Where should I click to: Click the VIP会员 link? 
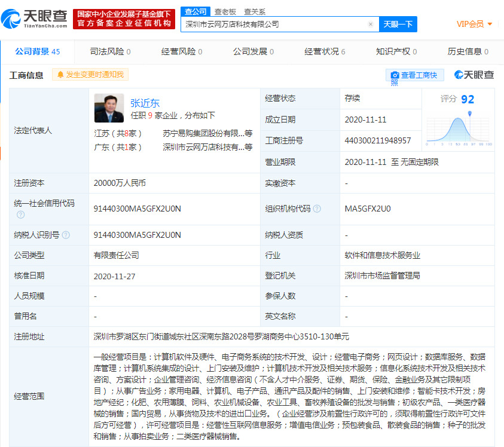pyautogui.click(x=471, y=24)
